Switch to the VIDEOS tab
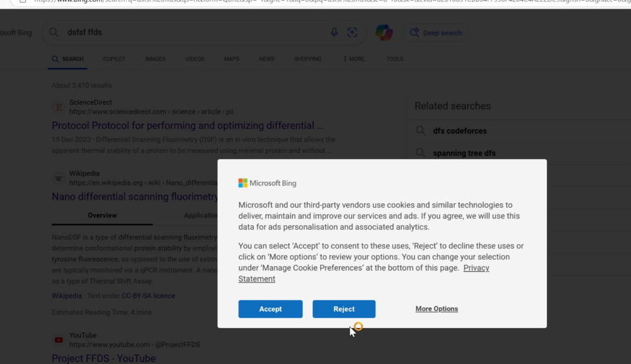The height and width of the screenshot is (364, 631). 195,59
